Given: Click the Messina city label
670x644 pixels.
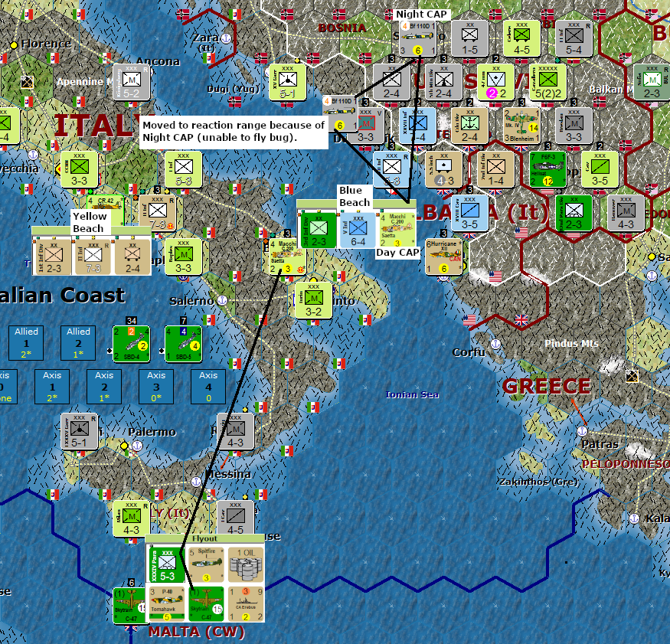Looking at the screenshot, I should tap(228, 474).
